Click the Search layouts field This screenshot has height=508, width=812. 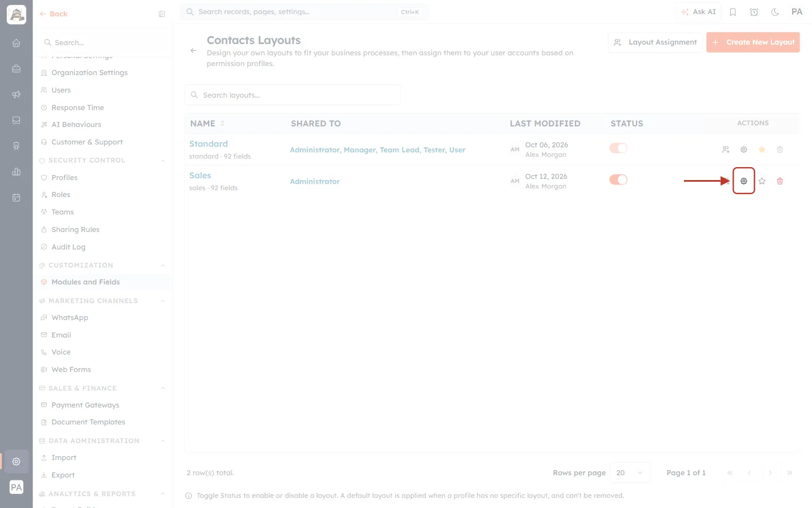293,95
